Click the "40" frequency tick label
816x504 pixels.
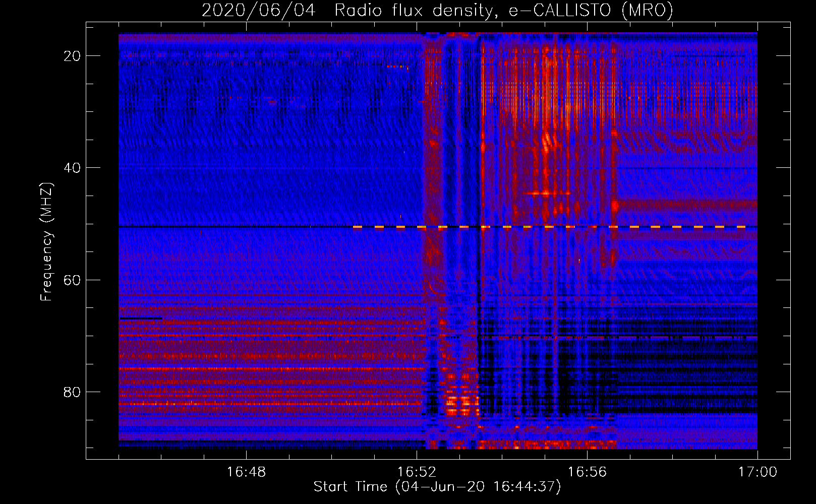(x=72, y=168)
